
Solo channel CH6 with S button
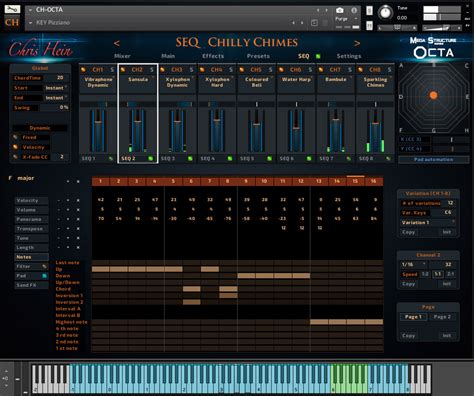coord(310,69)
